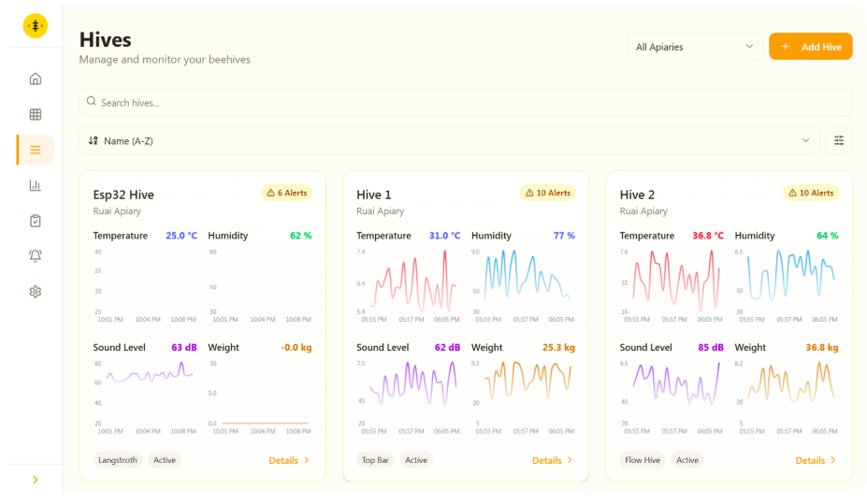This screenshot has height=504, width=867.
Task: Open the alerts bell sidebar icon
Action: pyautogui.click(x=36, y=256)
